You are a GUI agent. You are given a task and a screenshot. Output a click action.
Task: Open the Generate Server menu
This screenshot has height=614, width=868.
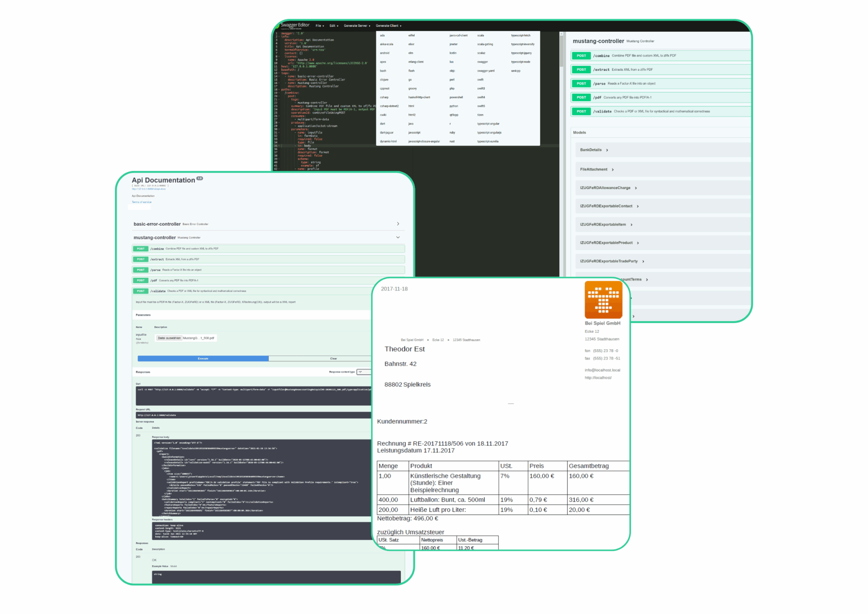pos(356,25)
